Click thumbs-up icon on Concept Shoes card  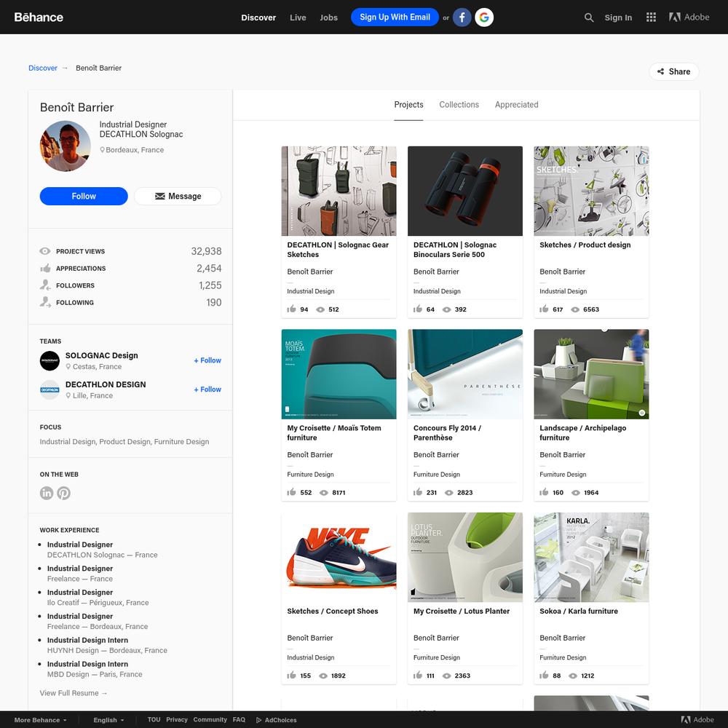pyautogui.click(x=292, y=675)
